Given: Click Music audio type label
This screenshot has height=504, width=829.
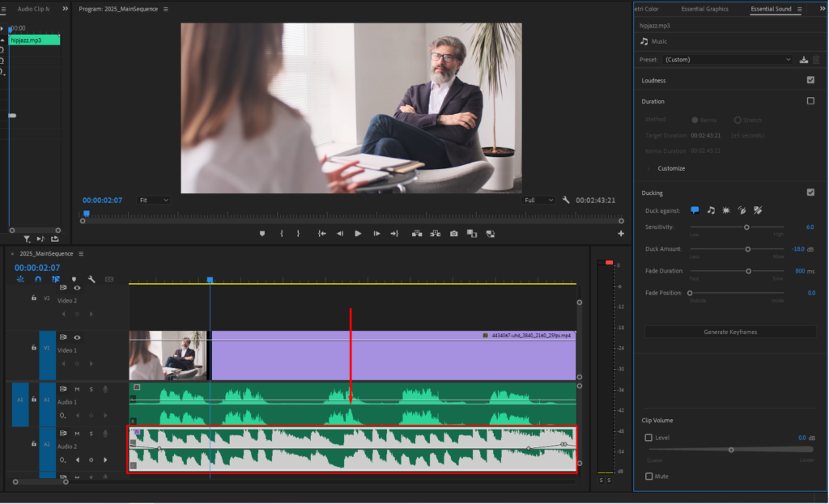Looking at the screenshot, I should (659, 41).
